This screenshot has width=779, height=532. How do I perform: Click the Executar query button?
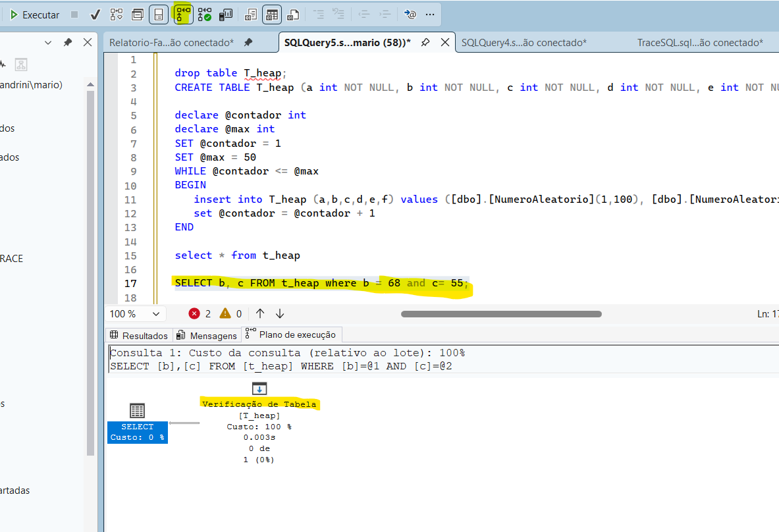(x=35, y=14)
